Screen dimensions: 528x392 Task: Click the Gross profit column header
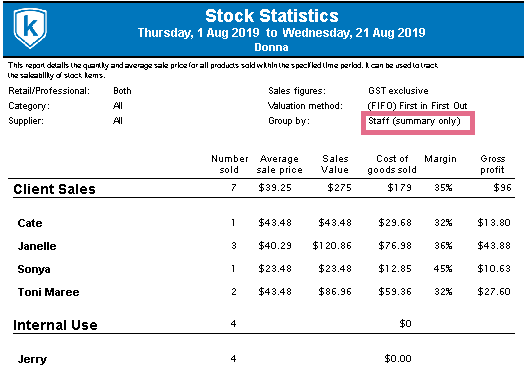(x=492, y=164)
